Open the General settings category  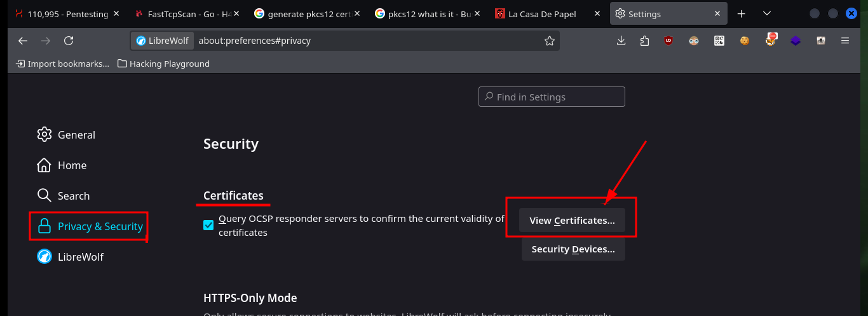[x=67, y=135]
